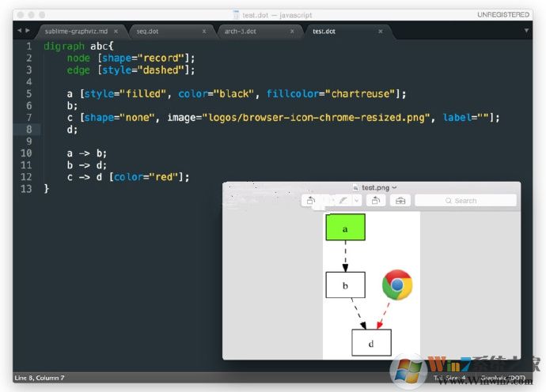Click the Graphviz (DOT) syntax selector

502,378
